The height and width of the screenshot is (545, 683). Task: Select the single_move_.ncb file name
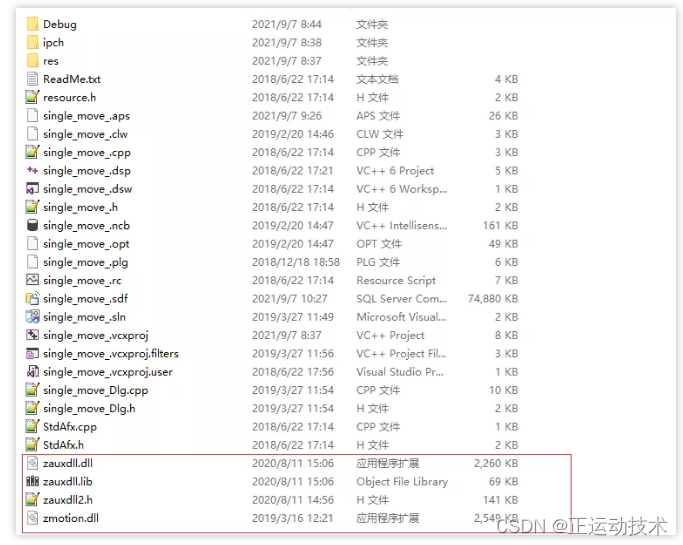(86, 226)
